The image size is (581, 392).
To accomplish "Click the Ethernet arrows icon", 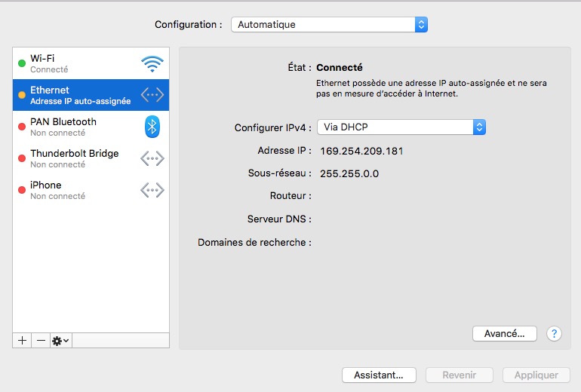I will point(152,96).
